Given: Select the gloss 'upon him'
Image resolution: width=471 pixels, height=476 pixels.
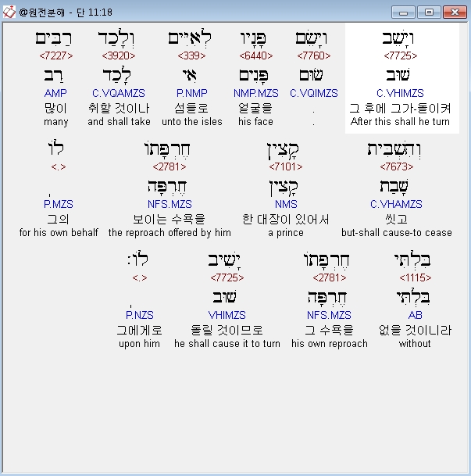Looking at the screenshot, I should click(139, 344).
